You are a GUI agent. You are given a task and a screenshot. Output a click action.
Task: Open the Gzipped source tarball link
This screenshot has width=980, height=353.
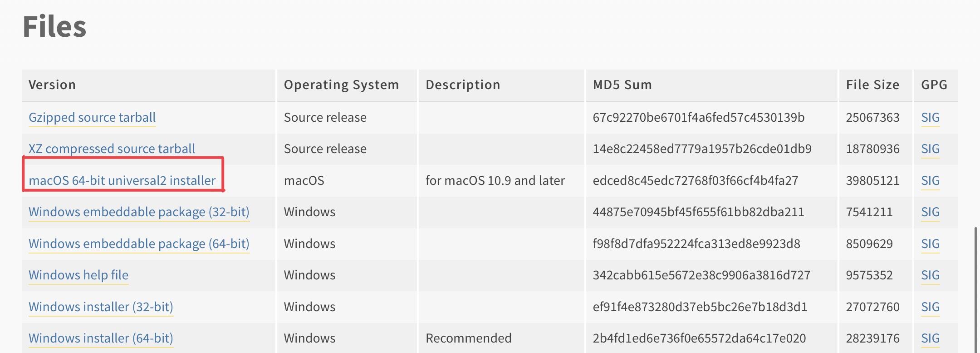coord(92,117)
